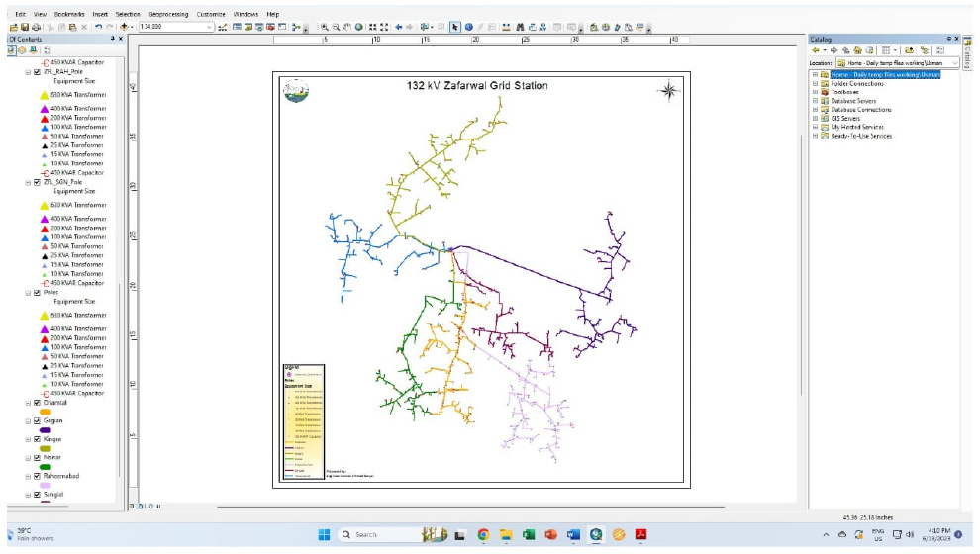The image size is (980, 554).
Task: Expand Folder Connections in Catalog tree
Action: [x=815, y=83]
